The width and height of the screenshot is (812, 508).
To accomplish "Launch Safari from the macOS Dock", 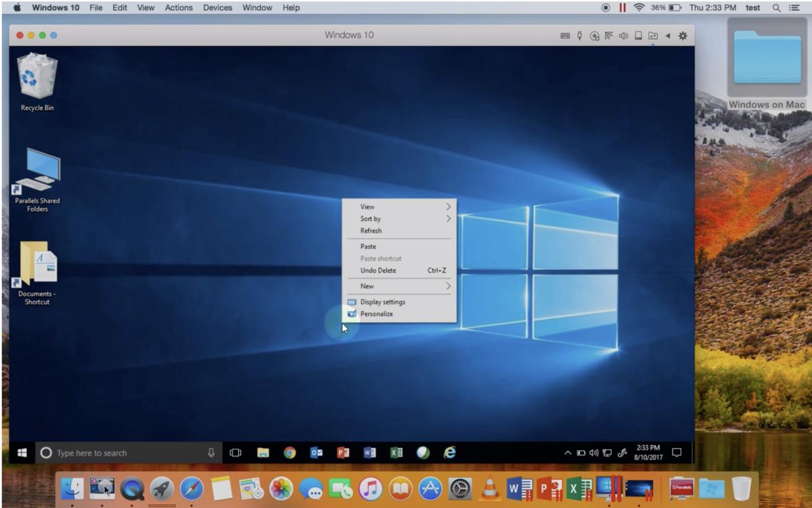I will click(x=191, y=488).
